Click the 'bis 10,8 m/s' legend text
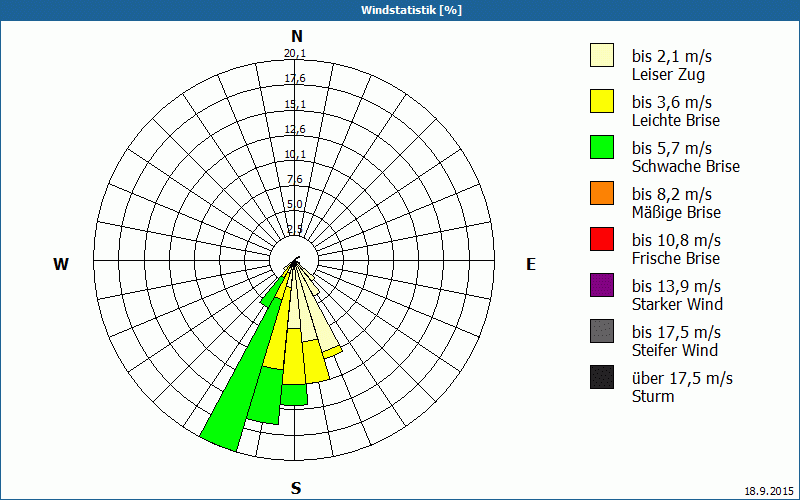Screen dimensions: 800x500 677,240
